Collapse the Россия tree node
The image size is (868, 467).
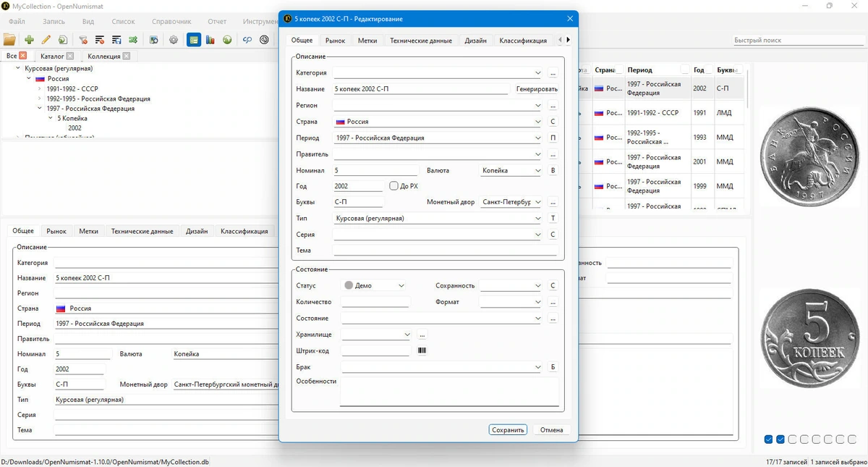point(30,78)
